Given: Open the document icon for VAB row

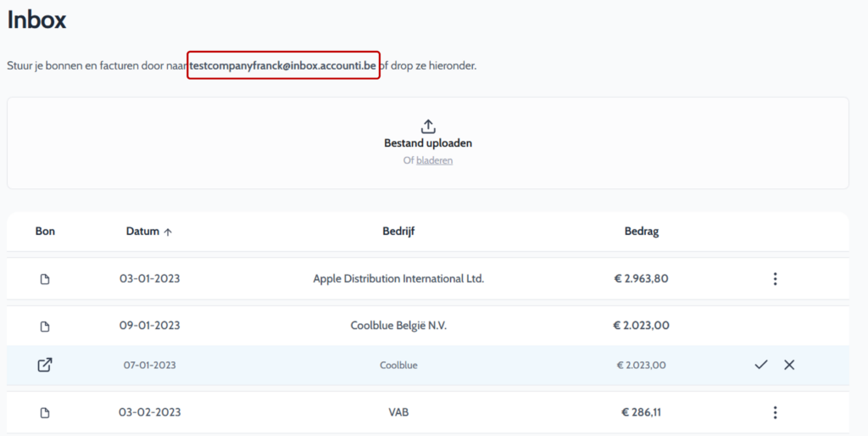Looking at the screenshot, I should (x=45, y=413).
